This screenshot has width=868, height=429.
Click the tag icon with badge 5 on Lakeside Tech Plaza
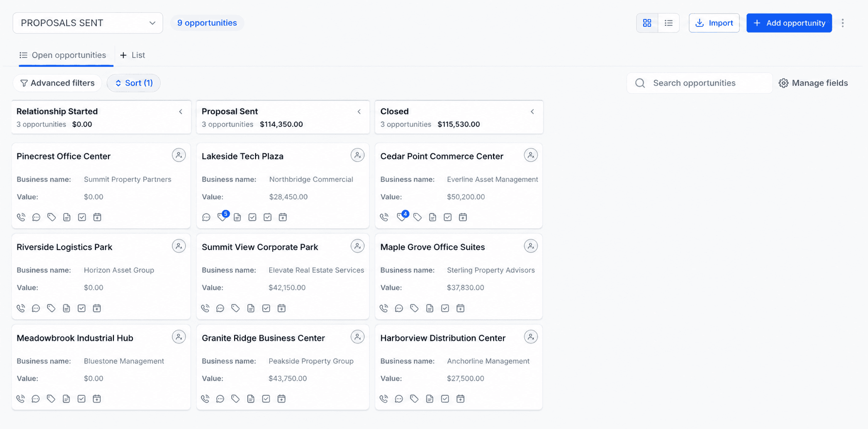(222, 216)
